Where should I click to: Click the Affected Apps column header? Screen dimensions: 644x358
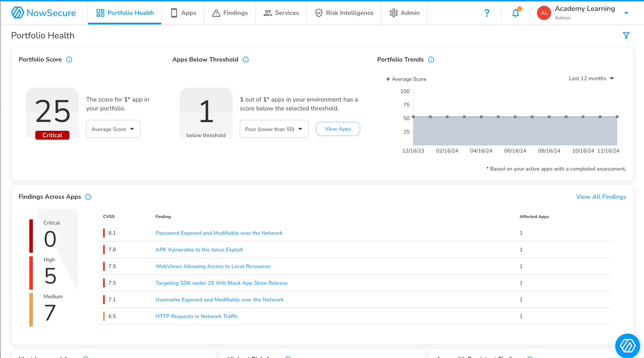coord(534,217)
